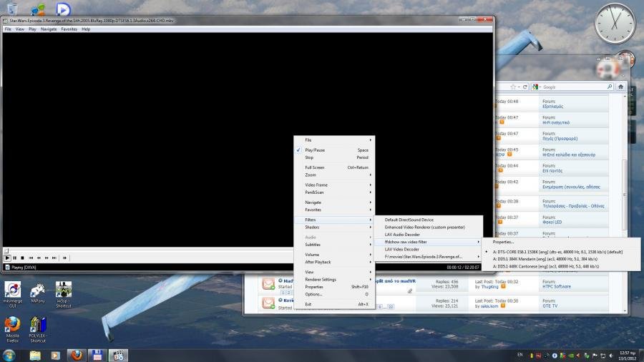The width and height of the screenshot is (644, 362).
Task: Open the Mozilla Firefox desktop shortcut
Action: [x=12, y=329]
